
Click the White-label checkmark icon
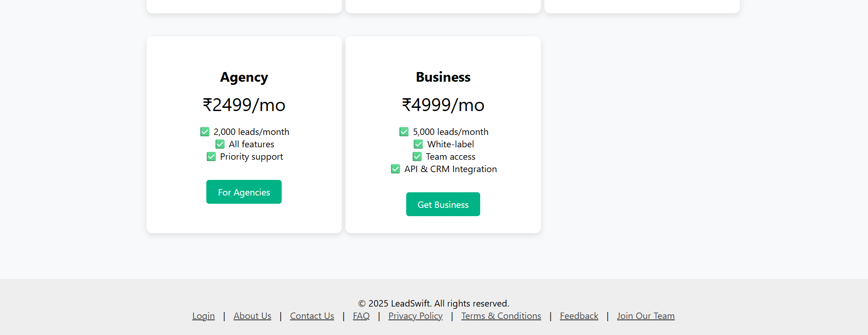coord(418,144)
